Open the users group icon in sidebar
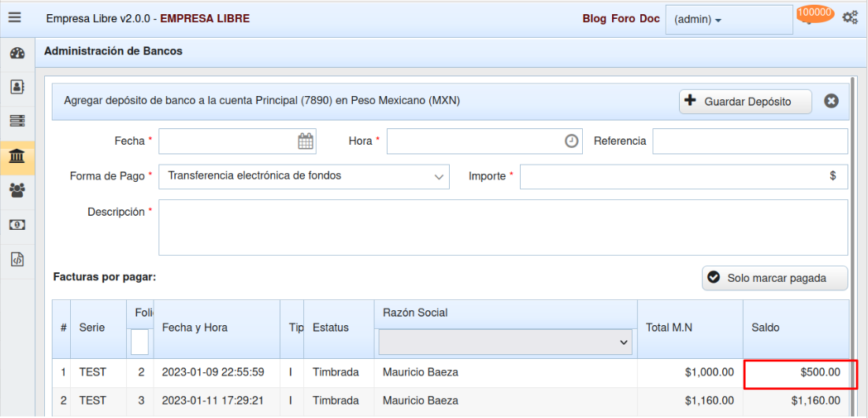 click(x=17, y=190)
